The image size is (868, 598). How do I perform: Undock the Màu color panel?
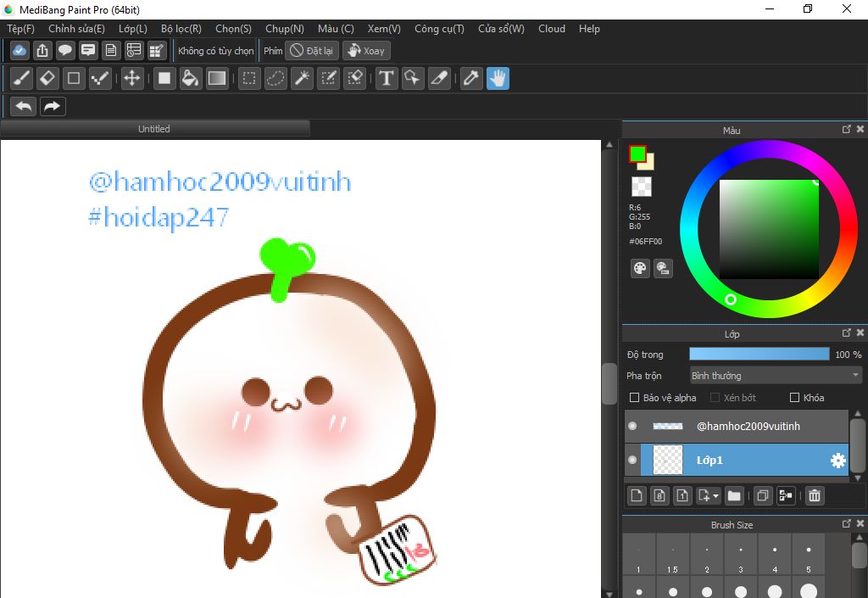click(x=846, y=130)
